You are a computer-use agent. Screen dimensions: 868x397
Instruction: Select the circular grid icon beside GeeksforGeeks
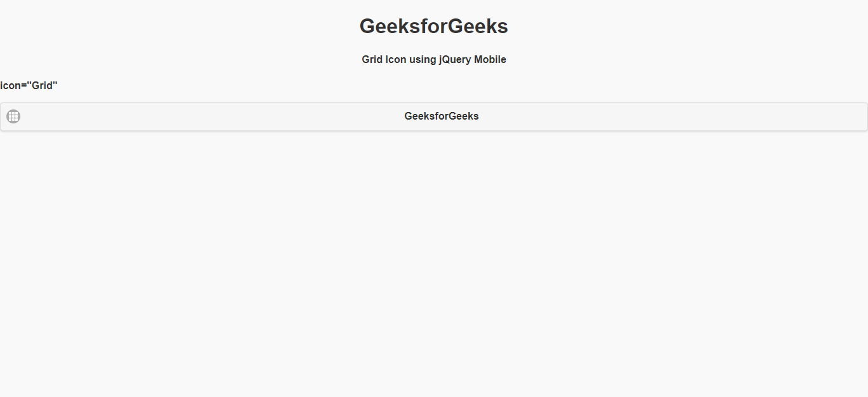(x=13, y=116)
